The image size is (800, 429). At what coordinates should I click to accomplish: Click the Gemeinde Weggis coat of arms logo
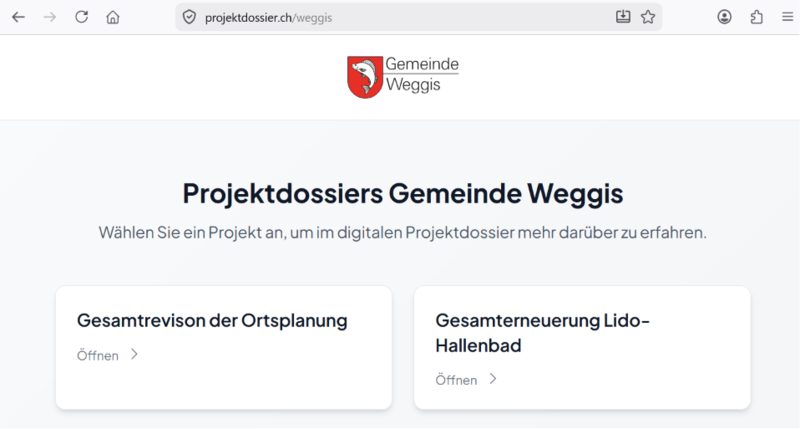[365, 77]
